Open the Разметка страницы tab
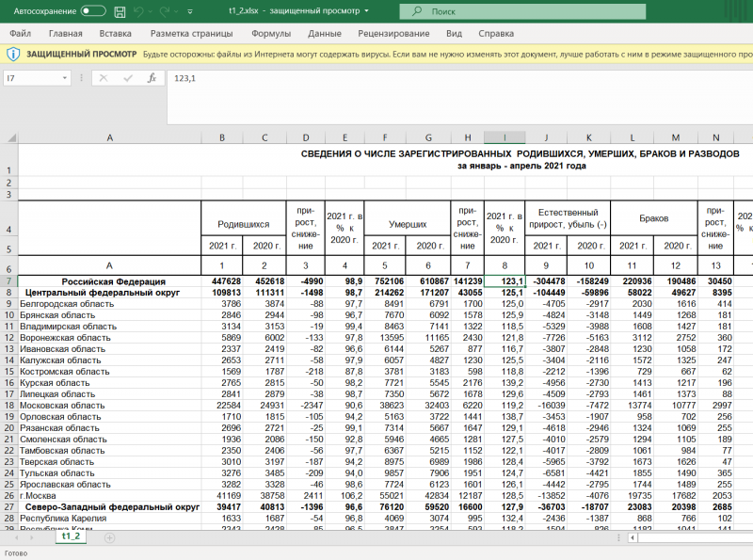This screenshot has width=753, height=560. (x=192, y=34)
